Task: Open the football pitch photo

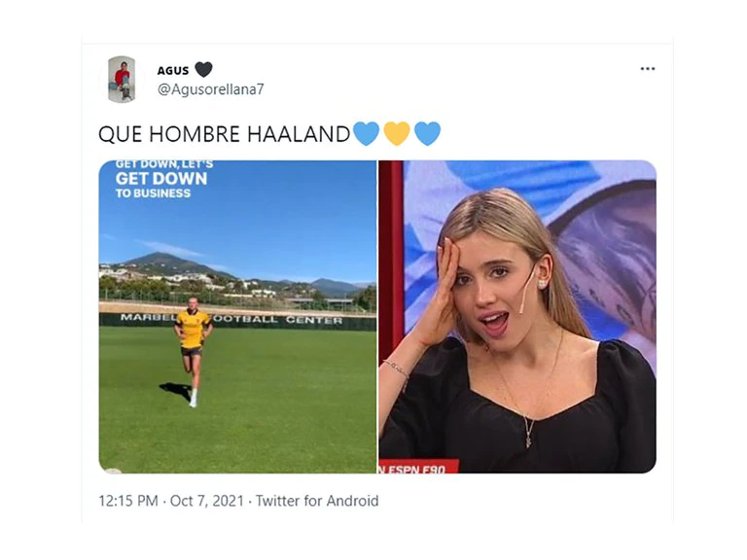Action: (237, 317)
